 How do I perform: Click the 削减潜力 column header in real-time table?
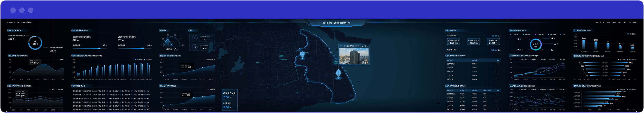coord(474,60)
